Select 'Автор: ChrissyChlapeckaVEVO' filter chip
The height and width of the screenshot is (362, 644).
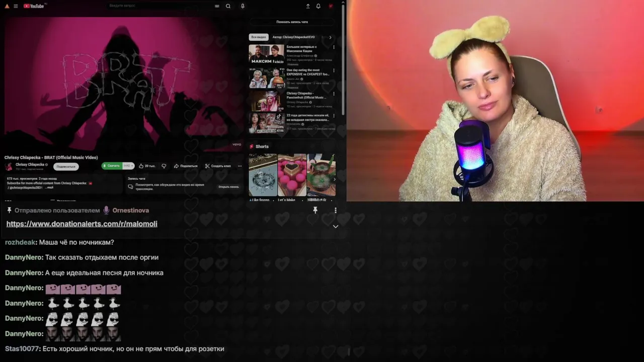pos(293,37)
